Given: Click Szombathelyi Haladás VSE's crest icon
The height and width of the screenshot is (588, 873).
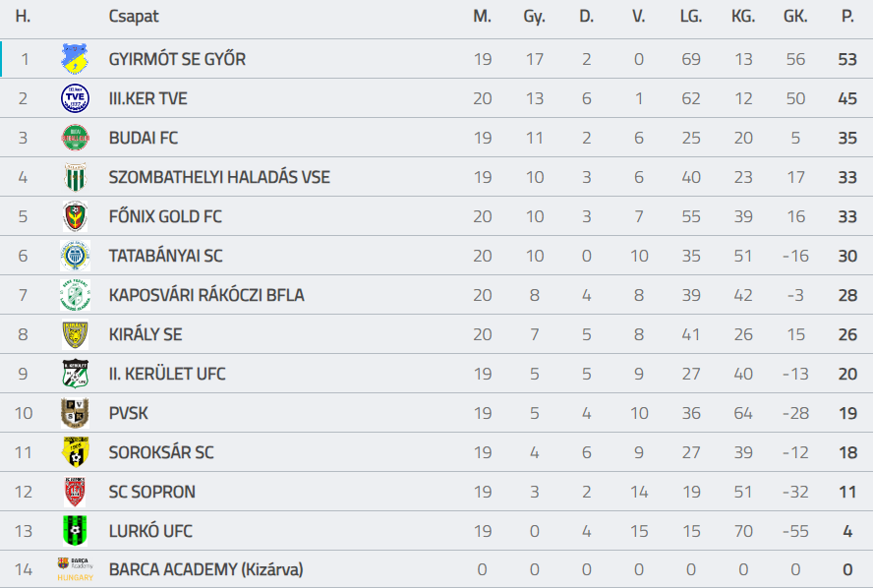Looking at the screenshot, I should (75, 177).
